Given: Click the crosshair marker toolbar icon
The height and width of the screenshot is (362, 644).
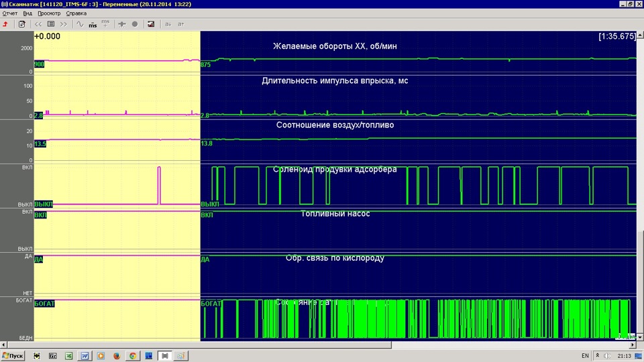Looking at the screenshot, I should point(122,24).
